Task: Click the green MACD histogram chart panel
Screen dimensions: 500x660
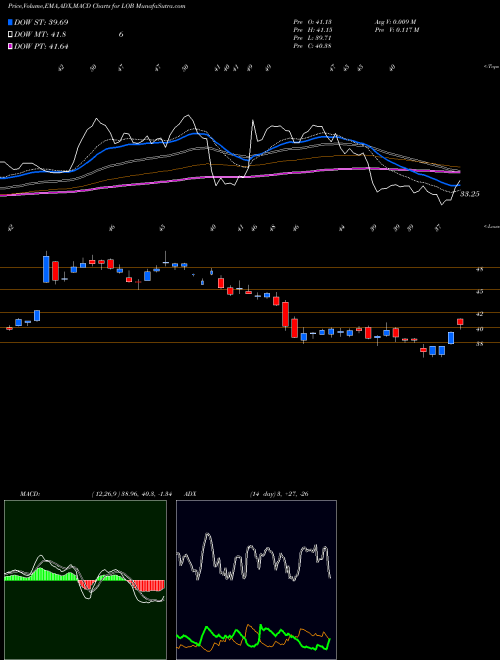Action: click(85, 580)
